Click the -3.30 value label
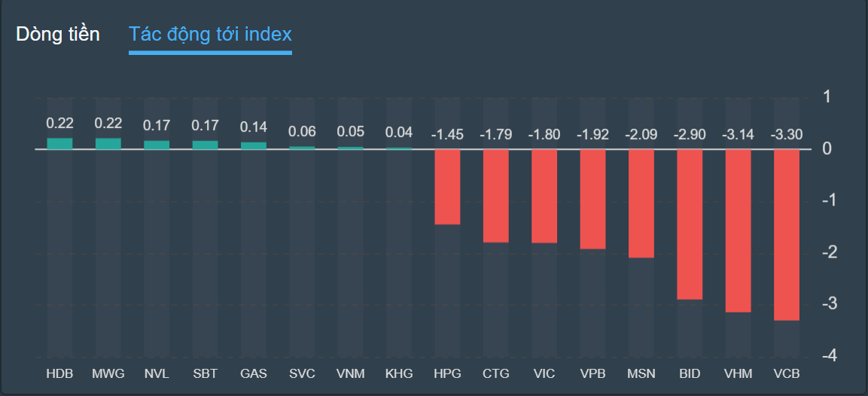Image resolution: width=868 pixels, height=396 pixels. click(787, 136)
